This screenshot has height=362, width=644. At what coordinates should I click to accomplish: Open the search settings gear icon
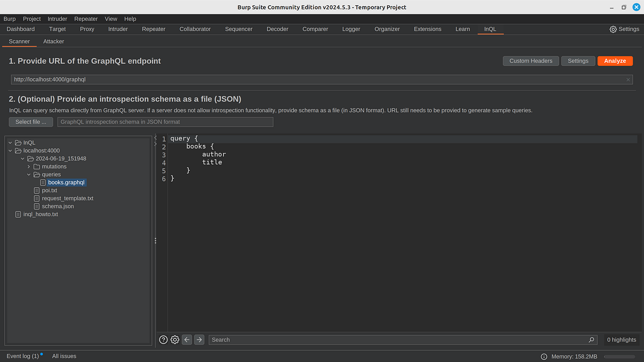175,339
